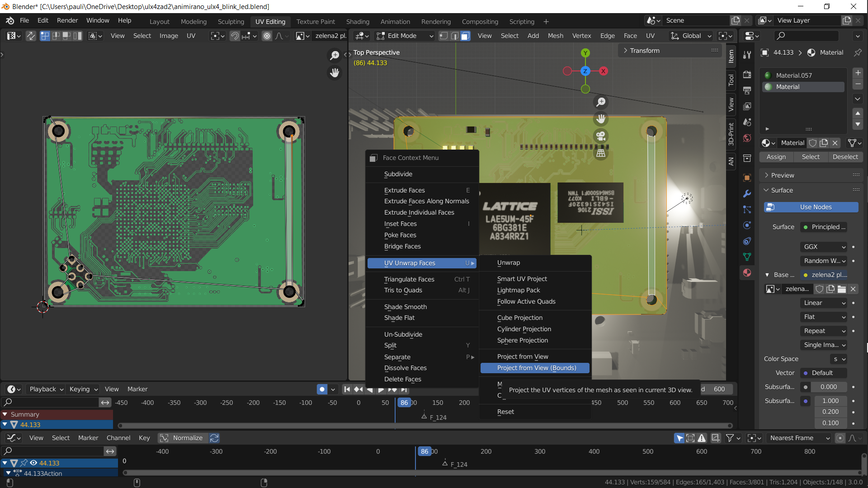868x488 pixels.
Task: Click the Assign button
Action: click(x=776, y=157)
